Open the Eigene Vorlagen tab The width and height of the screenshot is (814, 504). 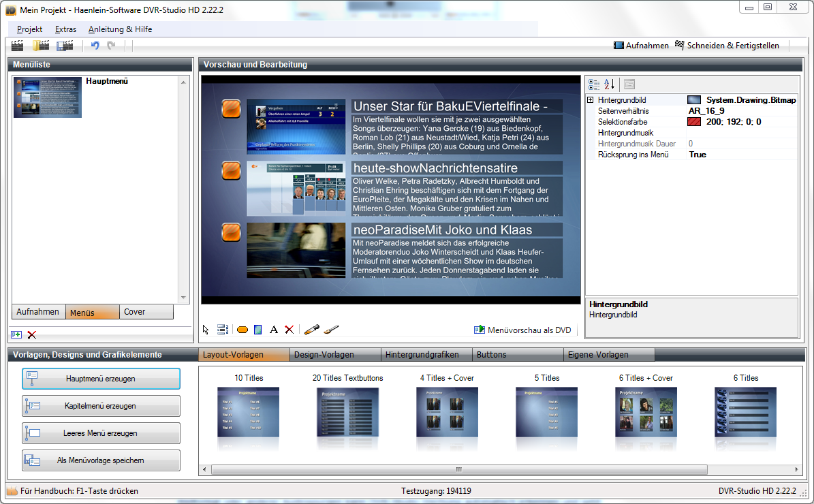[x=610, y=355]
